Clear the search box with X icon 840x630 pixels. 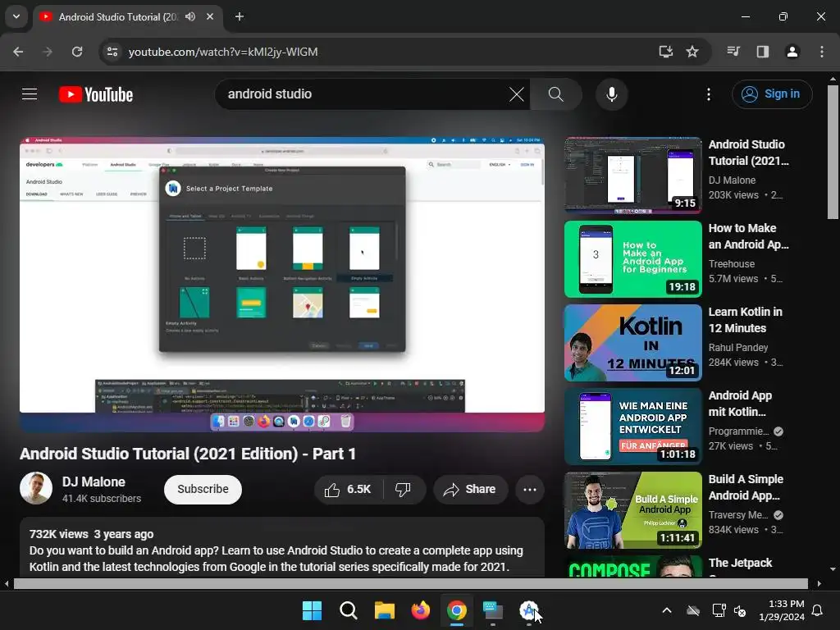(x=517, y=94)
